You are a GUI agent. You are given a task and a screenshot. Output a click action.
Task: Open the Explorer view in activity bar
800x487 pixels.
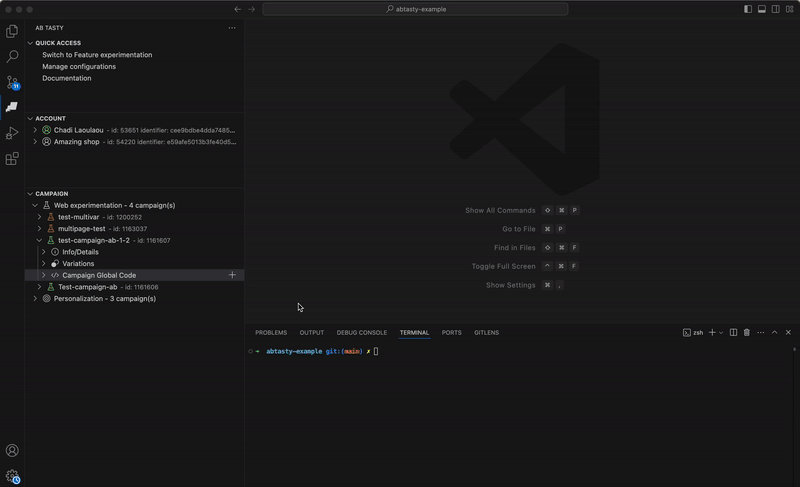pyautogui.click(x=12, y=31)
